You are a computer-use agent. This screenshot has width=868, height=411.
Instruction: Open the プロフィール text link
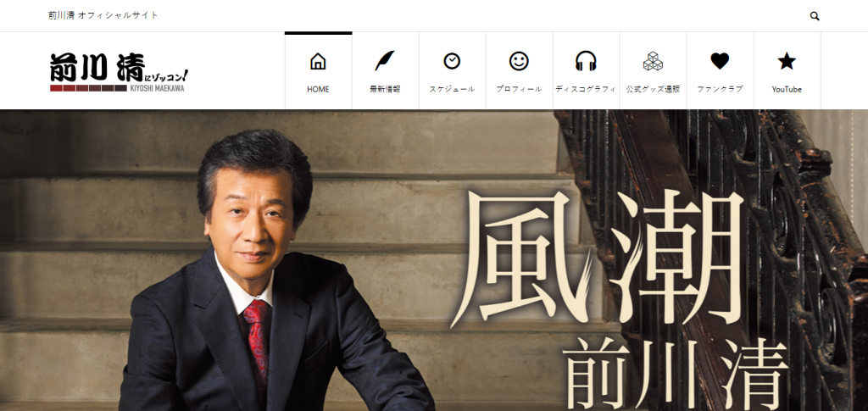tap(519, 89)
